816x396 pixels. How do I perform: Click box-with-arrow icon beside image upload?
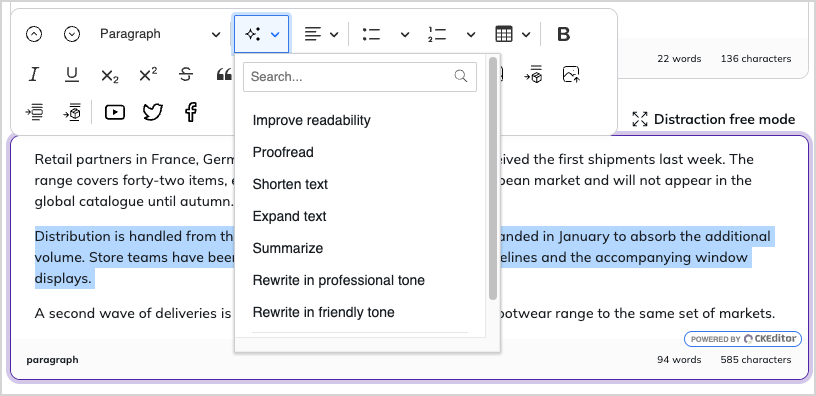(x=533, y=74)
